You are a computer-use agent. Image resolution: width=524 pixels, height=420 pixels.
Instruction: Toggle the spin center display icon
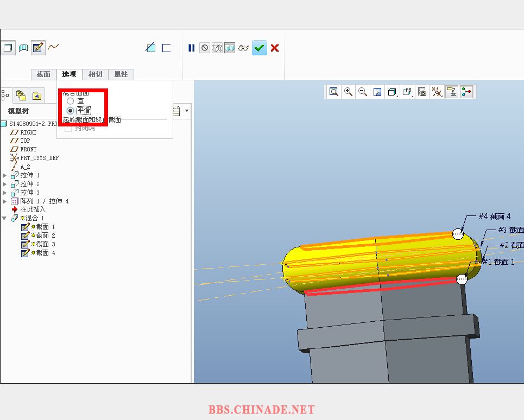(466, 92)
